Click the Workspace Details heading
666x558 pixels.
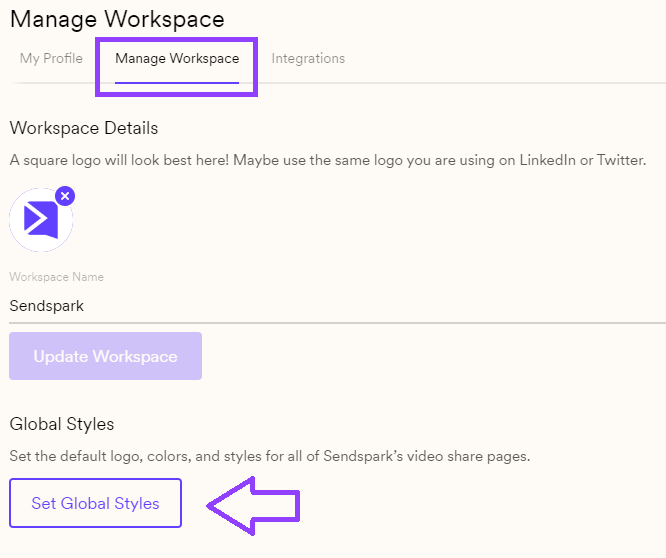coord(84,128)
